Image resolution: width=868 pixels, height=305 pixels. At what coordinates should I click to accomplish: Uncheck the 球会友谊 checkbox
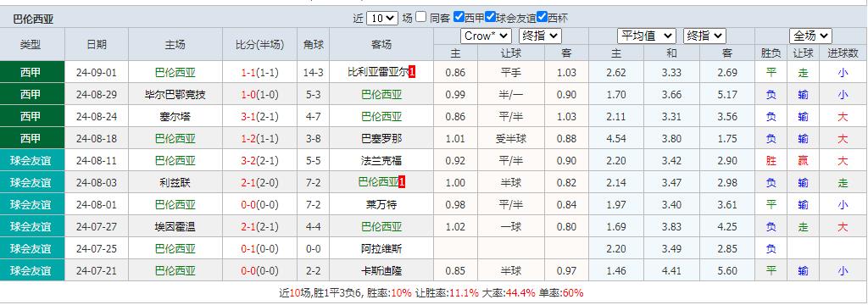(490, 17)
